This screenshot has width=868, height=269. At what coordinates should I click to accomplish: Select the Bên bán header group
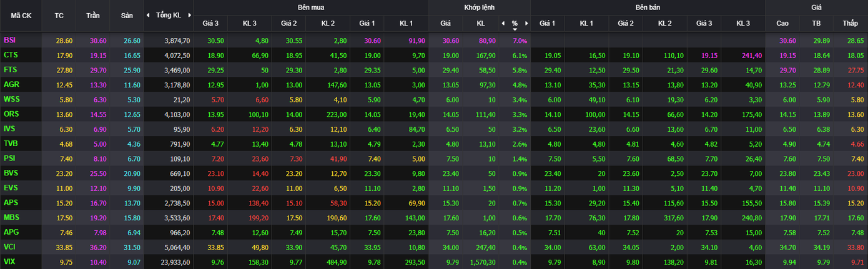[648, 7]
